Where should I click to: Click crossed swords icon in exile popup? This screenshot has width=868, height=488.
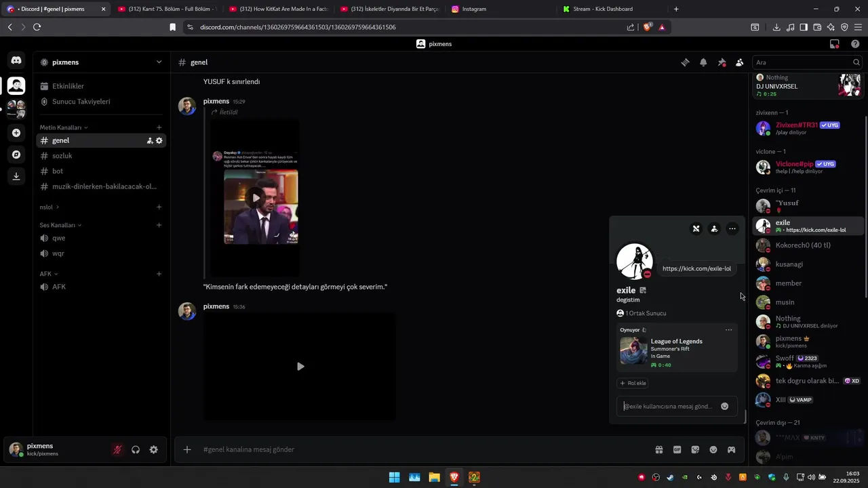pyautogui.click(x=696, y=229)
